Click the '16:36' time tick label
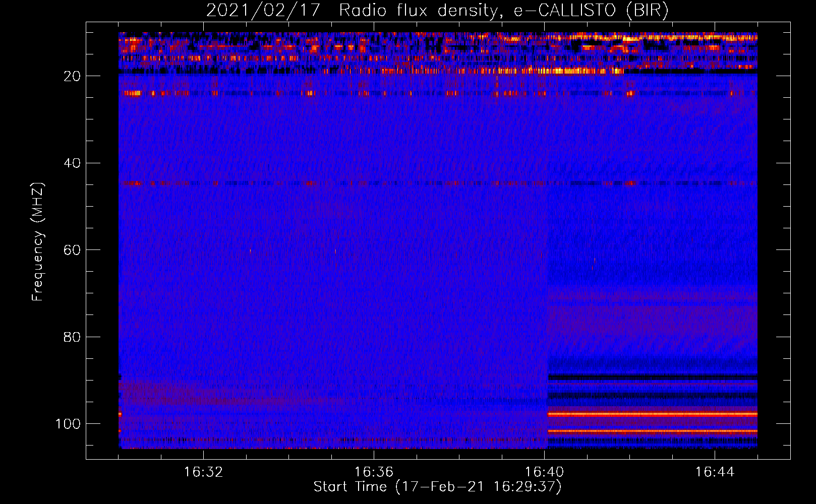Viewport: 816px width, 504px height. [x=374, y=472]
